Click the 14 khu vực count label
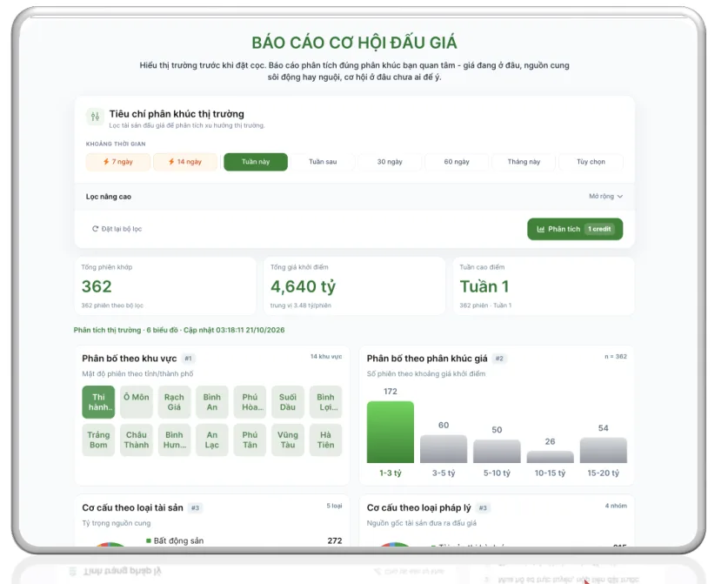The width and height of the screenshot is (728, 584). [x=326, y=356]
